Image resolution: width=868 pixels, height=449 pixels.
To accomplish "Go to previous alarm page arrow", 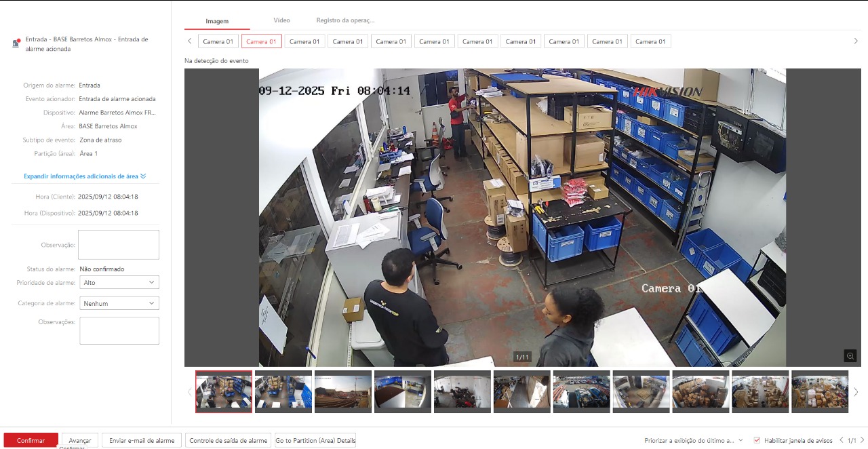I will pyautogui.click(x=842, y=440).
